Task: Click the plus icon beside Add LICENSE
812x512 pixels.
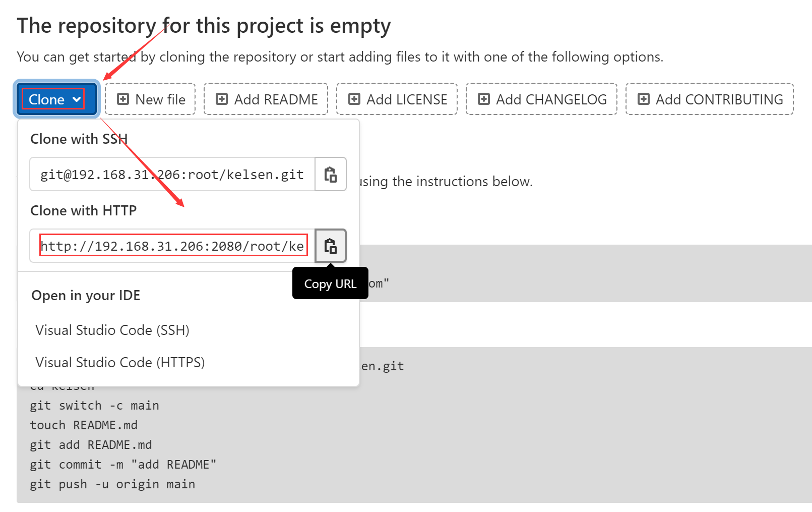Action: 354,99
